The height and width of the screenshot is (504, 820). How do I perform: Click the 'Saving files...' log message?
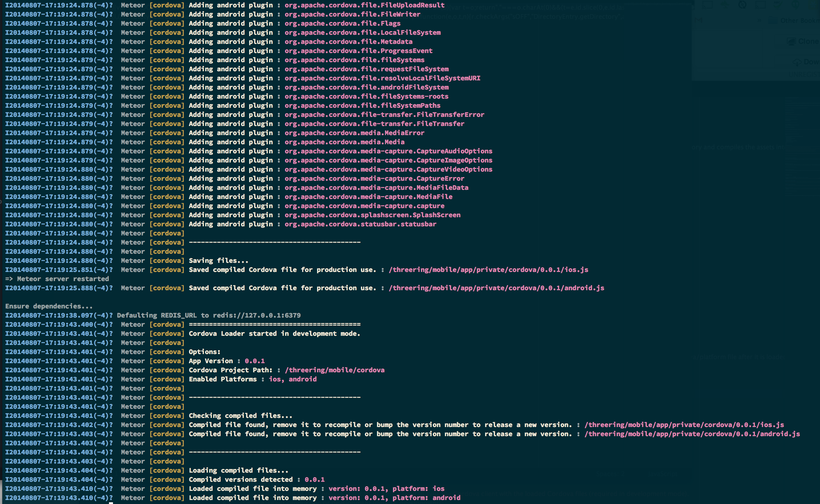(219, 261)
